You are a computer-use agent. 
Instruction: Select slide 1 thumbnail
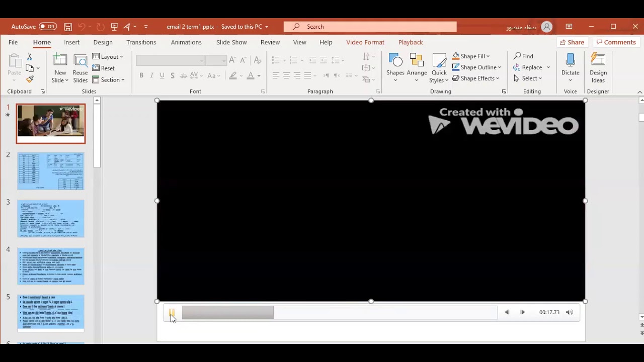51,124
